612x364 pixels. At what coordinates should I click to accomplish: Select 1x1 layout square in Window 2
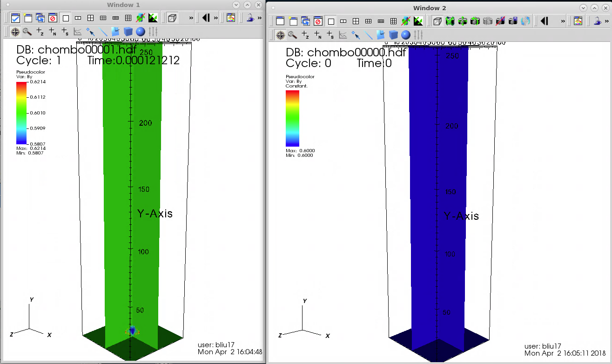pos(330,21)
